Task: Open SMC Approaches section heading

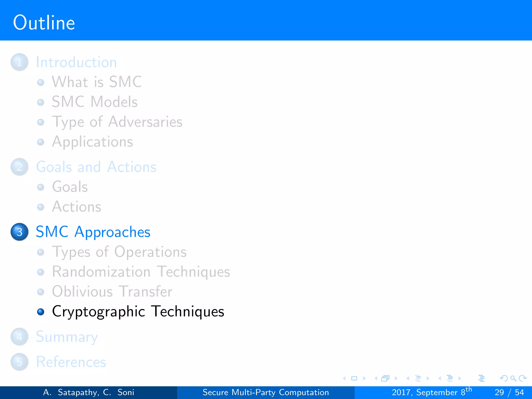Action: [x=93, y=232]
